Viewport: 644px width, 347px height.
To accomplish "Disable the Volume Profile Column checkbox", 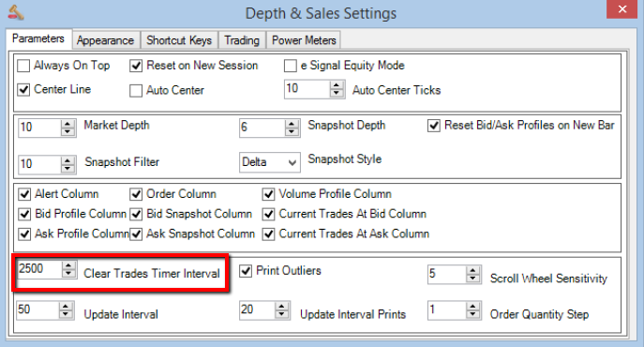I will point(269,194).
